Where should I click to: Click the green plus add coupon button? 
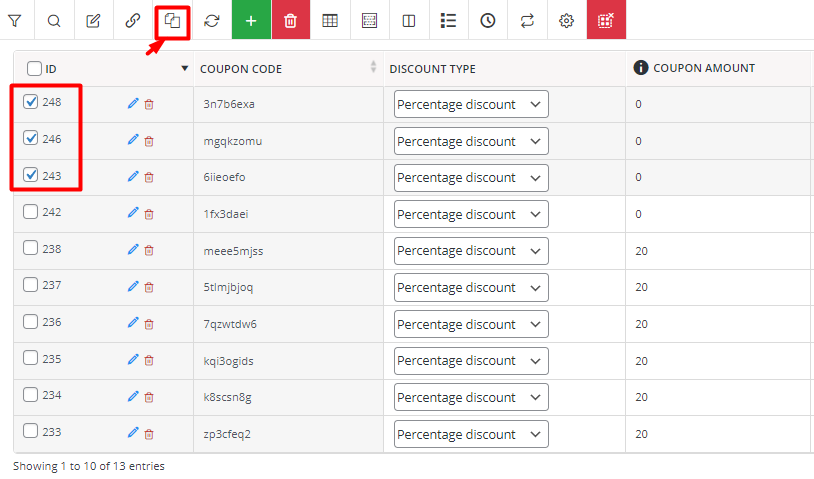click(x=251, y=20)
